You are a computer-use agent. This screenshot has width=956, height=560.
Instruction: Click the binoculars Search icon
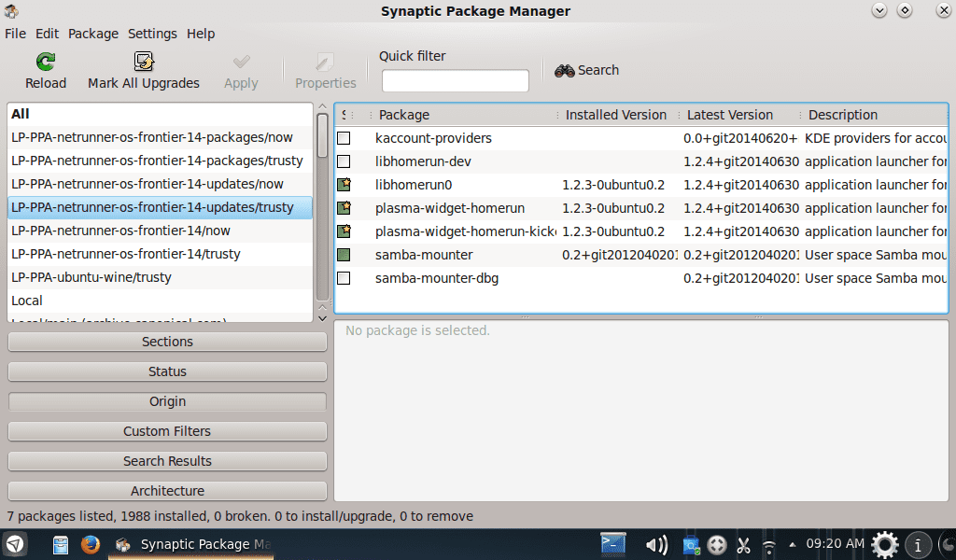click(x=564, y=71)
